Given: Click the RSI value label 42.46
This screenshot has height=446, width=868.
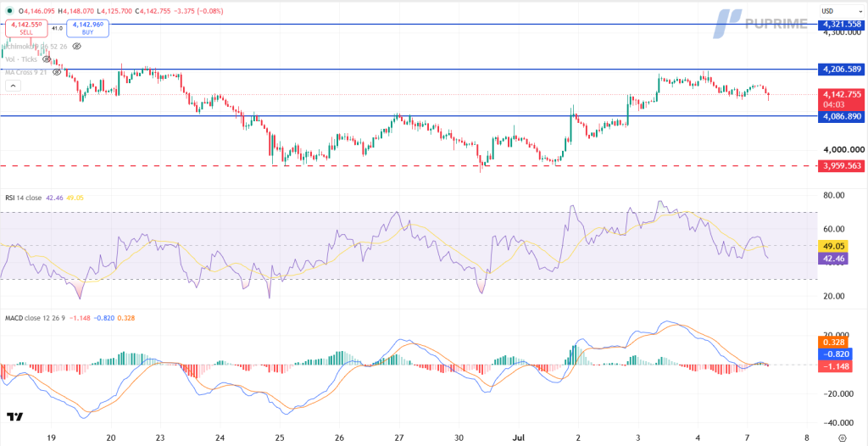Looking at the screenshot, I should (x=833, y=258).
